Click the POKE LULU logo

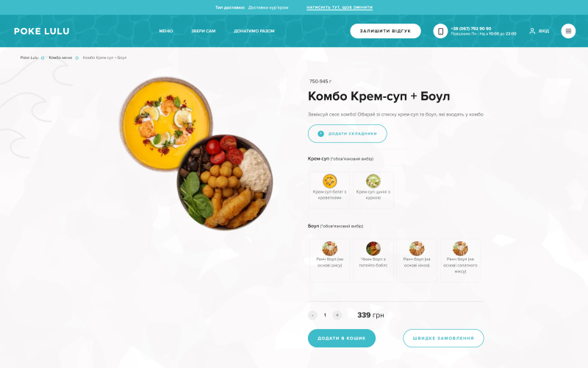click(x=42, y=31)
